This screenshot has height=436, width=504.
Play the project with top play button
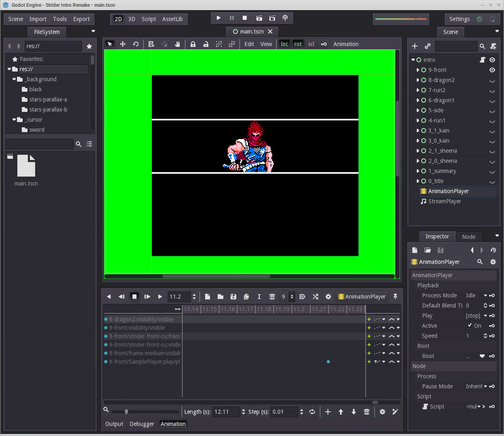(218, 18)
